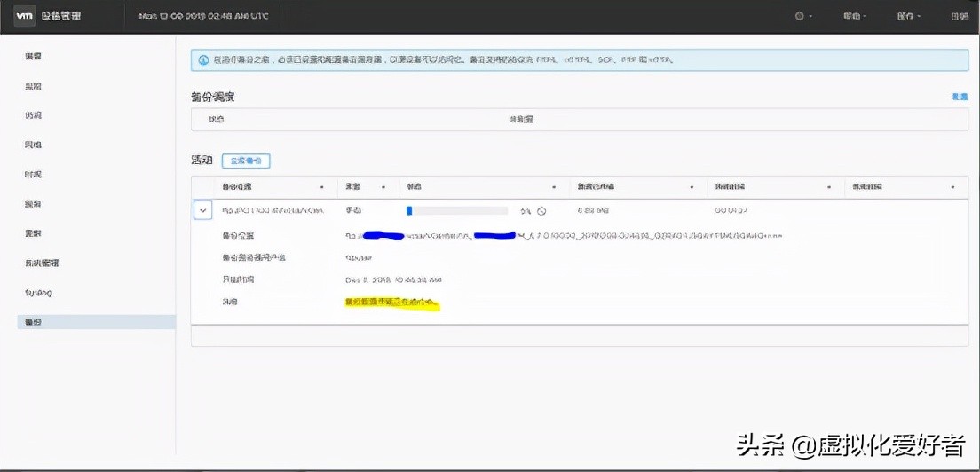The width and height of the screenshot is (980, 472).
Task: Open 监控 monitor in the sidebar
Action: (x=33, y=86)
